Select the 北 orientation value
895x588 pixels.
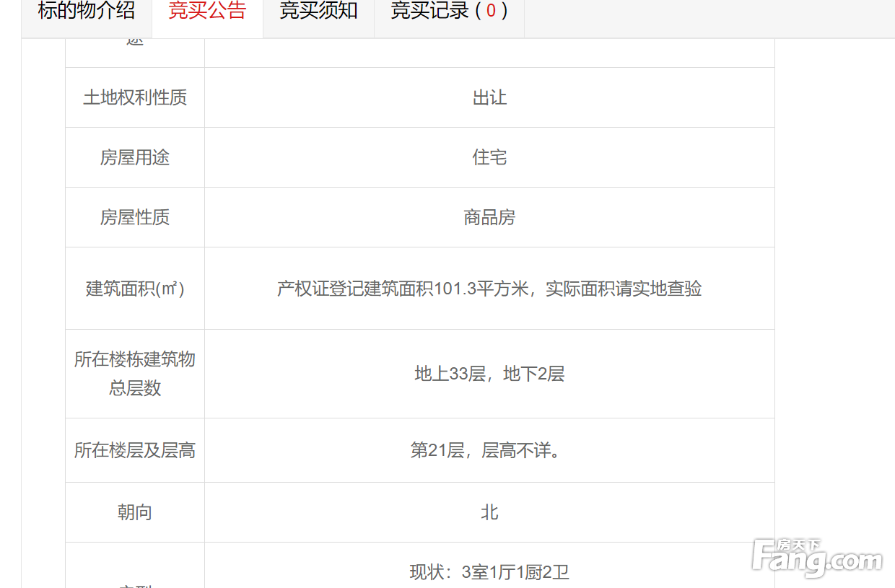point(489,513)
